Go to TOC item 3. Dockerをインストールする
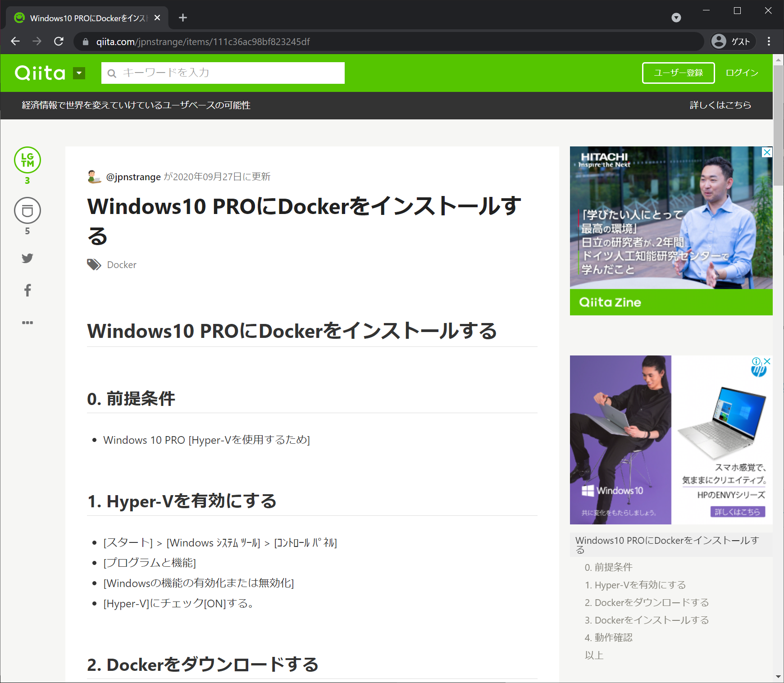This screenshot has width=784, height=683. [x=647, y=620]
